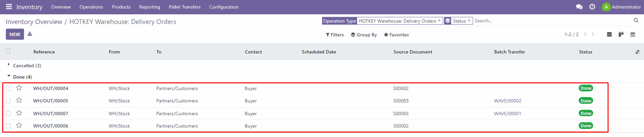
Task: Click the Inventory app title
Action: (30, 7)
